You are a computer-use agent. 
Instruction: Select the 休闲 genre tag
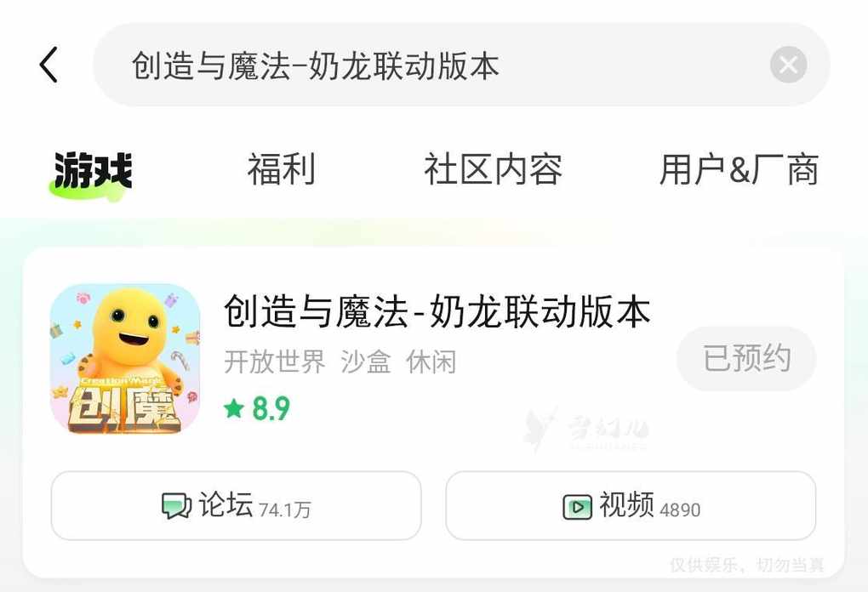pos(431,362)
